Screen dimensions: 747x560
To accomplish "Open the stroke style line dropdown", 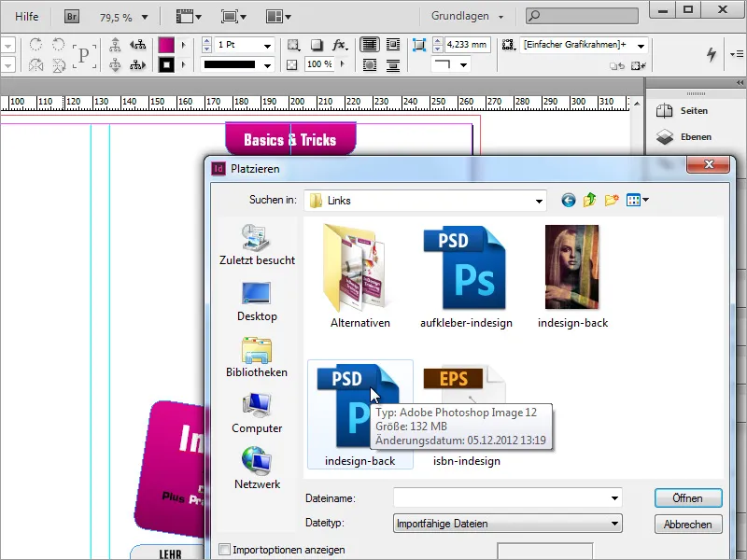I will [x=268, y=64].
